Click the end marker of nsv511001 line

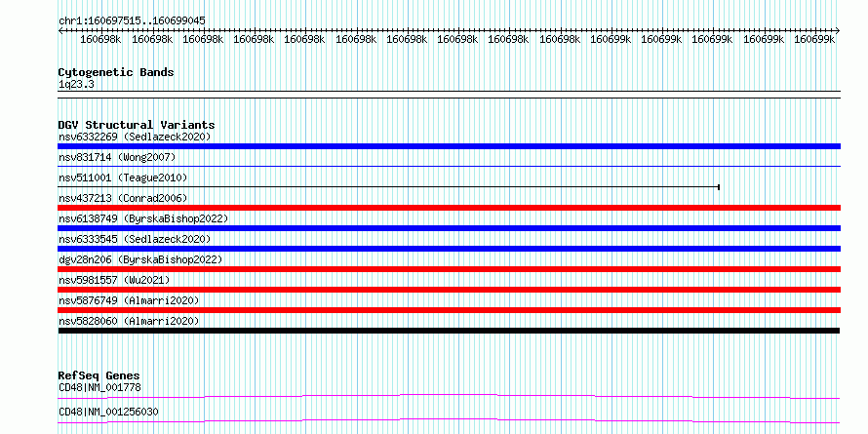pos(719,187)
